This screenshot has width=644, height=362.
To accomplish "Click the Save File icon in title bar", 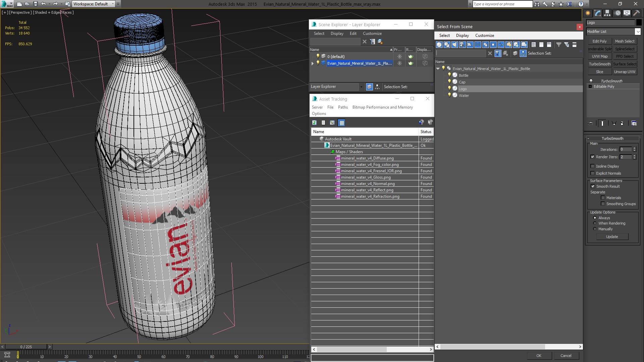I will 35,4.
